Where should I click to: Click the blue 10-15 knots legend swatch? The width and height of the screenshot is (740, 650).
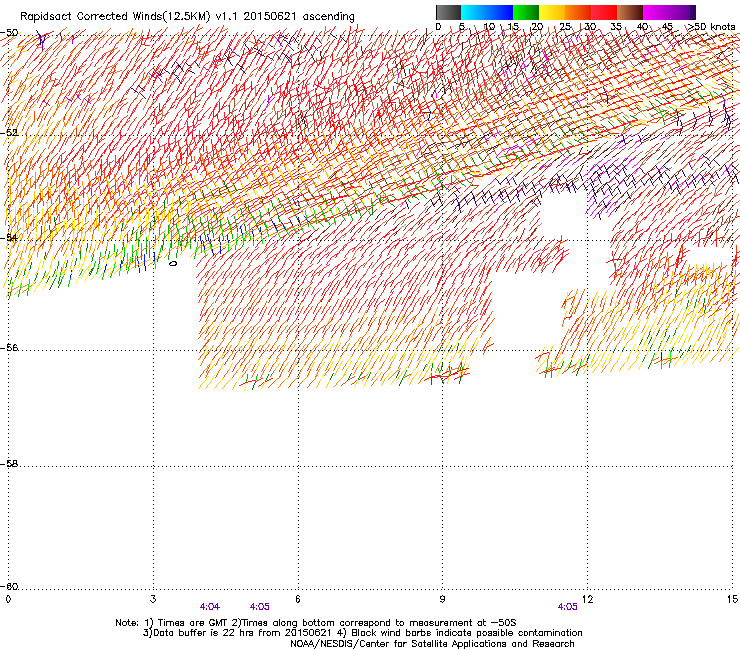(x=500, y=12)
